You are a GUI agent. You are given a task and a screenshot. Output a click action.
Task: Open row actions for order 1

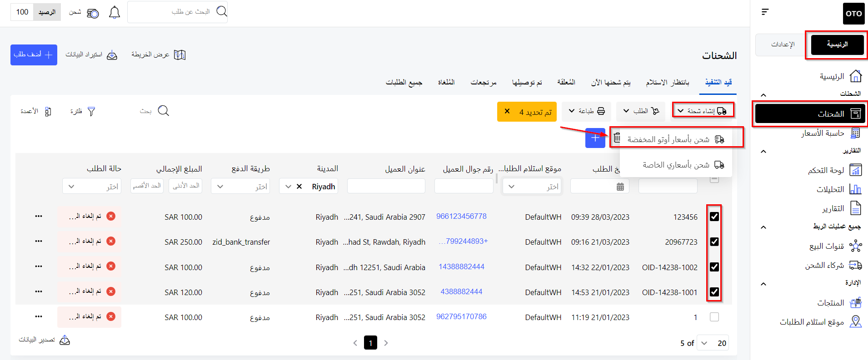[x=39, y=316]
